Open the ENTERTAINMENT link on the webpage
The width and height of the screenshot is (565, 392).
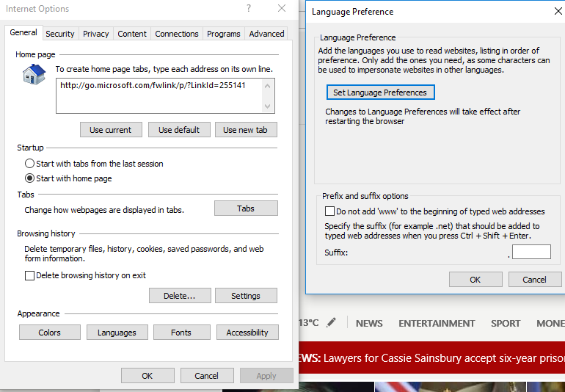pos(437,324)
